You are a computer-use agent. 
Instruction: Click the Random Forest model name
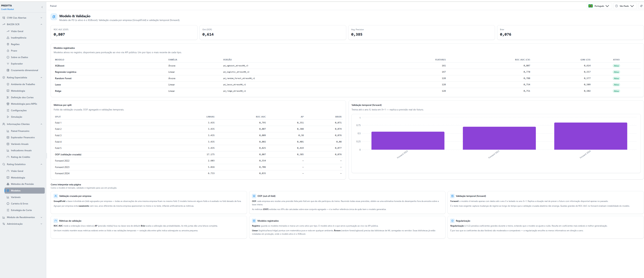[63, 78]
